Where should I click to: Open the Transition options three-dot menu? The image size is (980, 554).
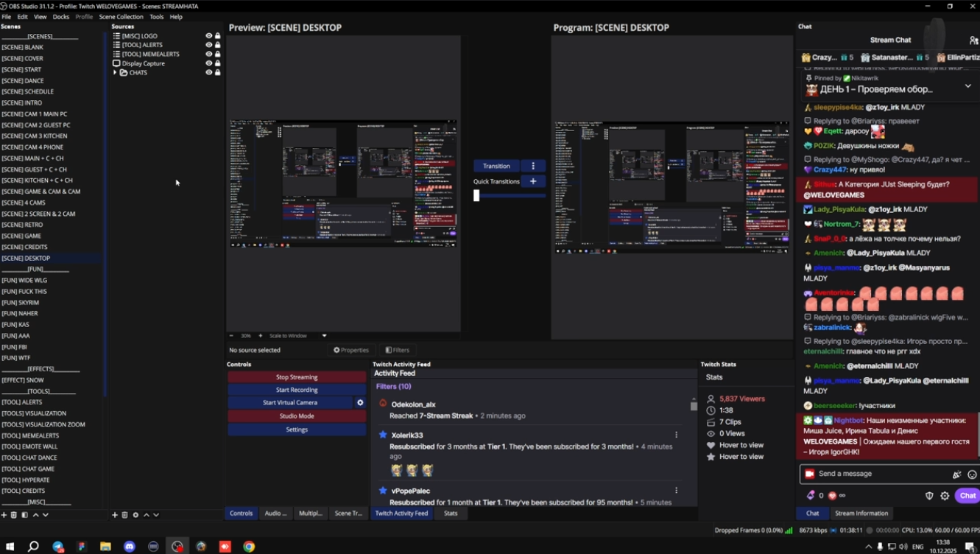click(x=533, y=166)
